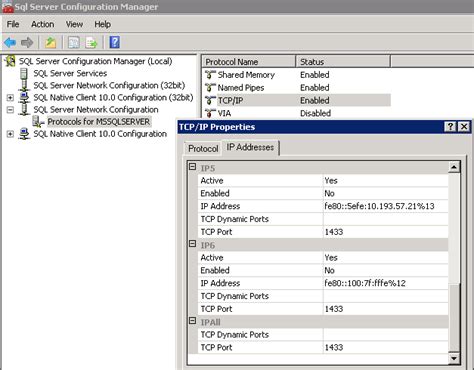The width and height of the screenshot is (474, 370).
Task: Click the blue Help question mark toolbar icon
Action: click(x=114, y=42)
